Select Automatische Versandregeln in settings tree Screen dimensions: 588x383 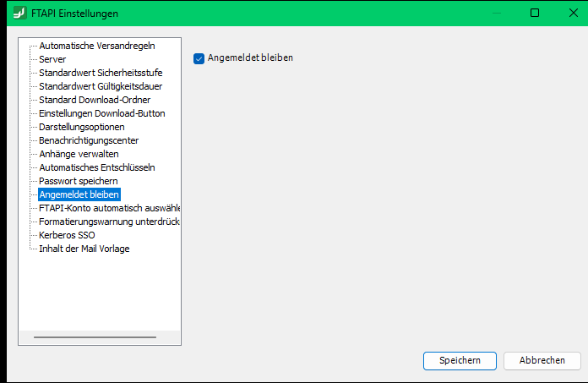tap(97, 46)
